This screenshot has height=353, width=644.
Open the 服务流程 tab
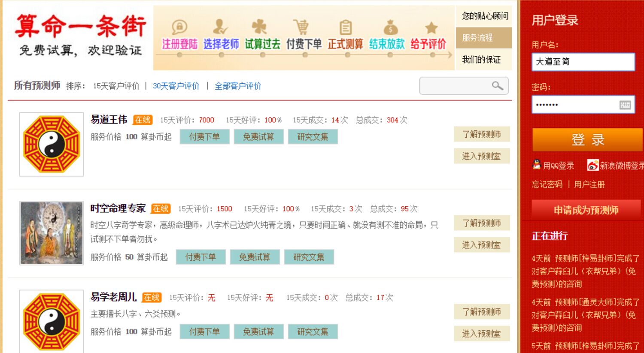(x=483, y=38)
